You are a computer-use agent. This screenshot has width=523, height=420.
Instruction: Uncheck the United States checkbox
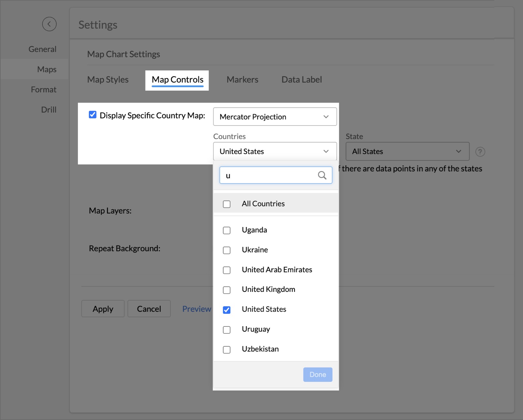227,310
